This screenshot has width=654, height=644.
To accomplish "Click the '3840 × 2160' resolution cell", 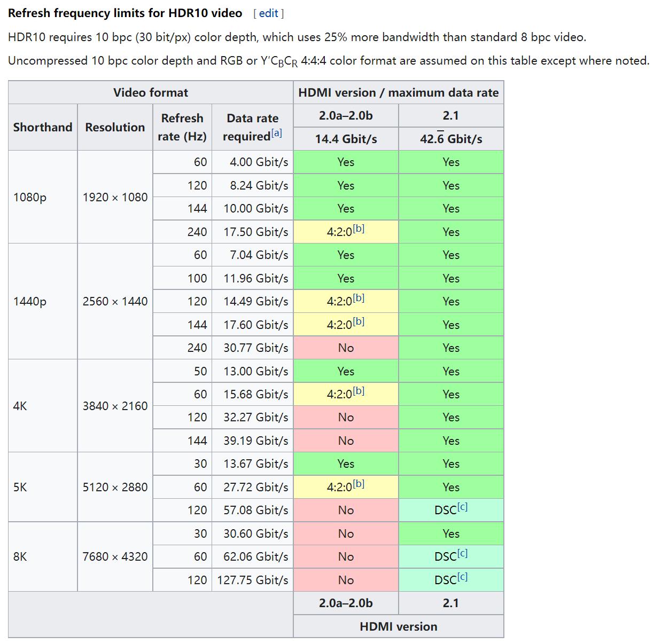I will point(115,406).
